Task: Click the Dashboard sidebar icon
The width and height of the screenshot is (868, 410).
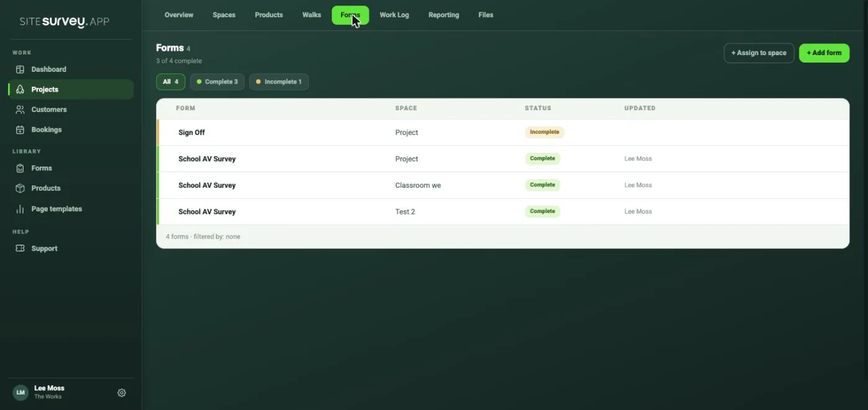Action: (x=20, y=69)
